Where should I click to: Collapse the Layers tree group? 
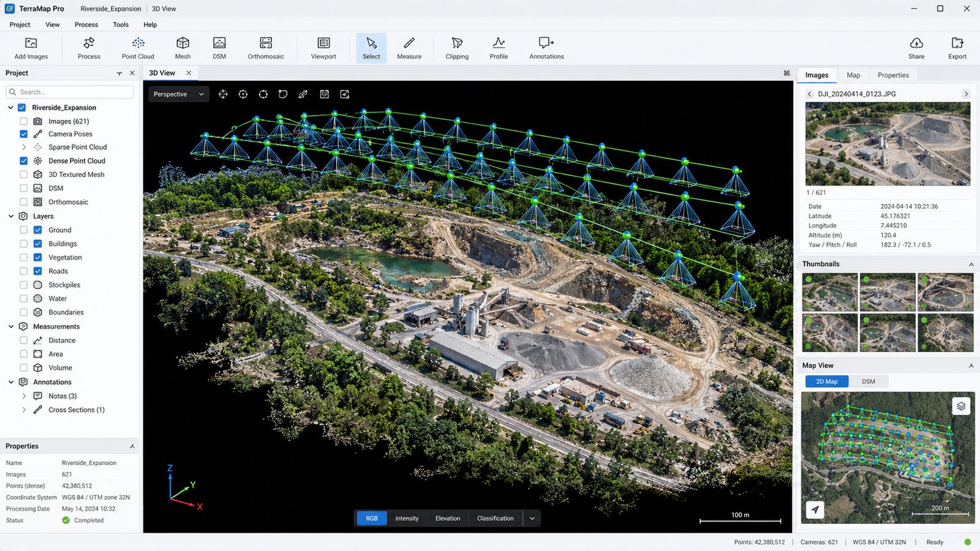pos(11,216)
